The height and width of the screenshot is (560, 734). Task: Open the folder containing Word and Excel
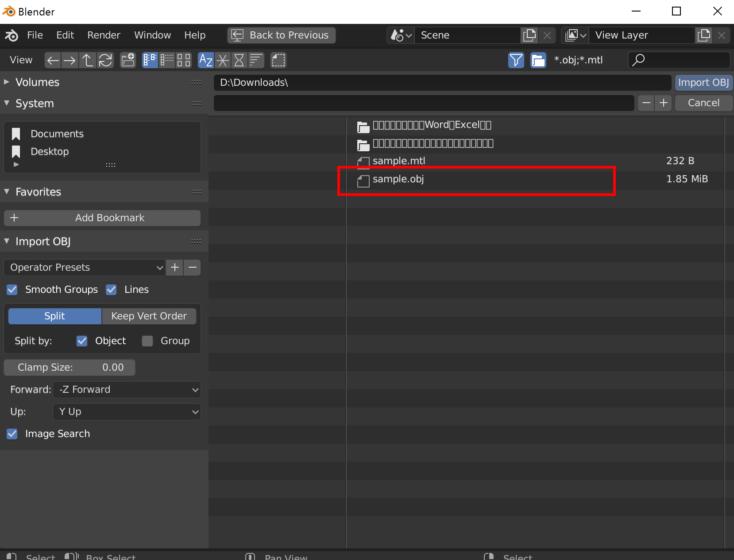tap(535, 125)
